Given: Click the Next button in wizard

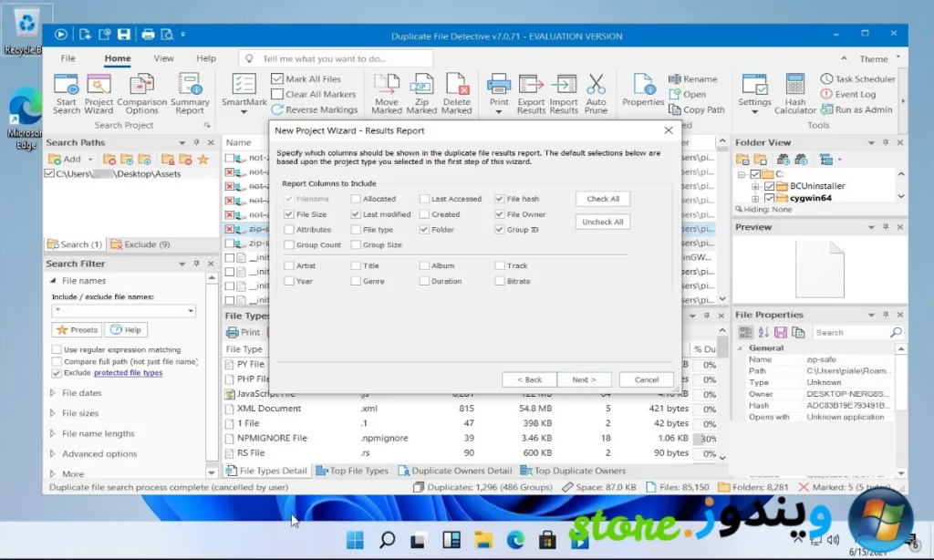Looking at the screenshot, I should click(x=584, y=379).
